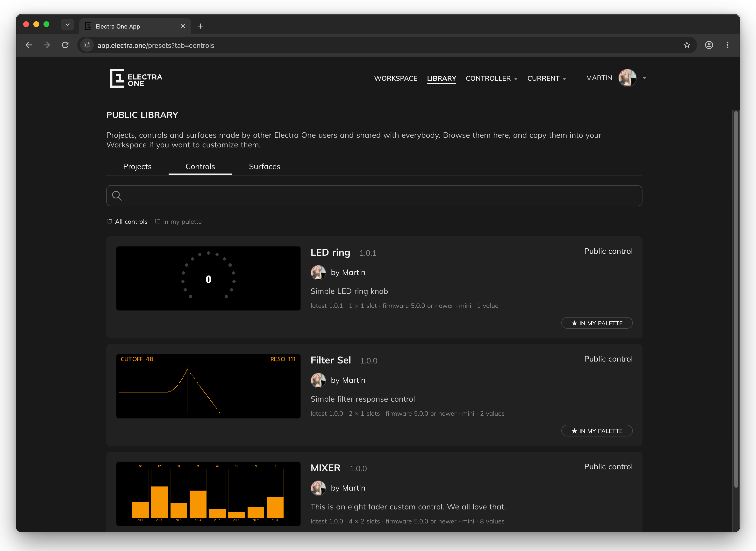Close the Electra One App tab
This screenshot has height=551, width=756.
(x=183, y=26)
